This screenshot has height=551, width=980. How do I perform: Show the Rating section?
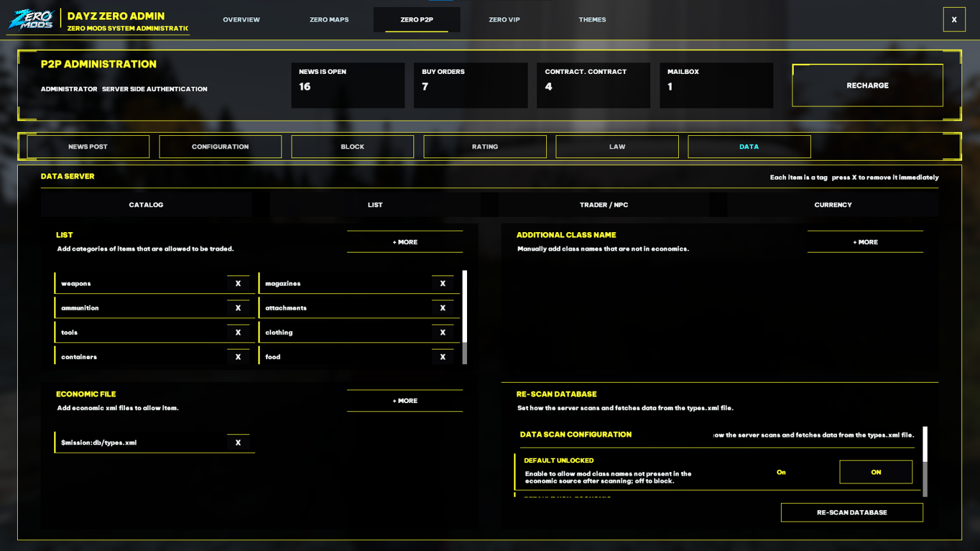tap(485, 147)
